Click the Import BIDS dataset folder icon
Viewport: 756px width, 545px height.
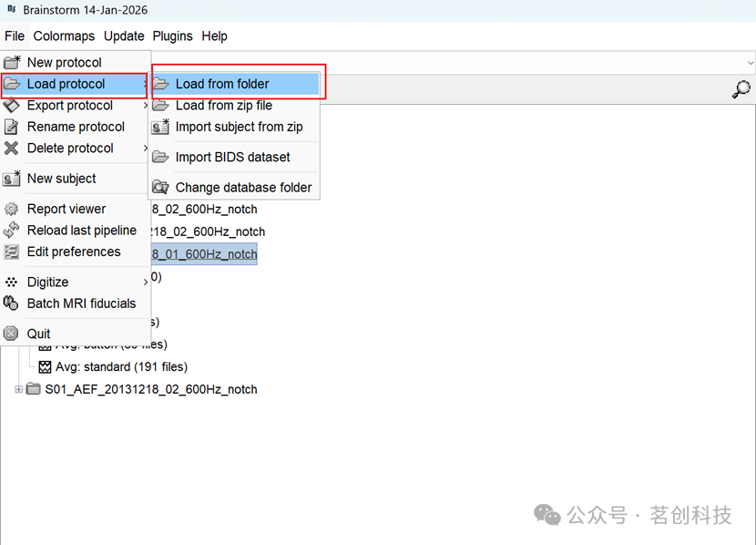tap(160, 158)
